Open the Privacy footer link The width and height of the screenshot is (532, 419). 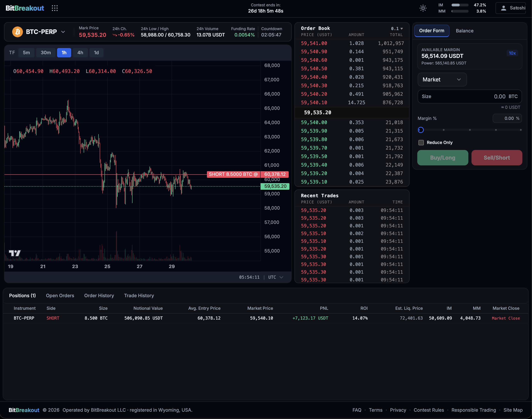398,410
